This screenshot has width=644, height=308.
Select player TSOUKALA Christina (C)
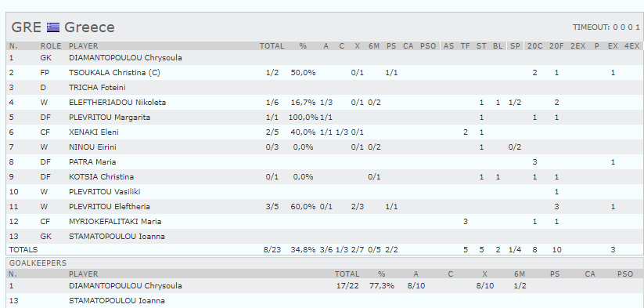coord(114,73)
